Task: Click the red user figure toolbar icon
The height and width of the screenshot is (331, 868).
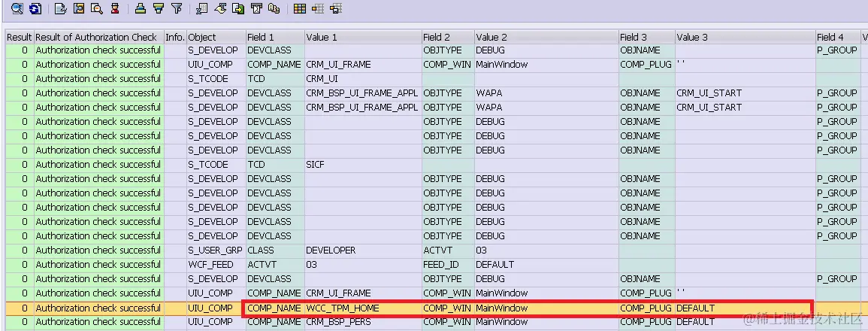Action: click(x=114, y=8)
